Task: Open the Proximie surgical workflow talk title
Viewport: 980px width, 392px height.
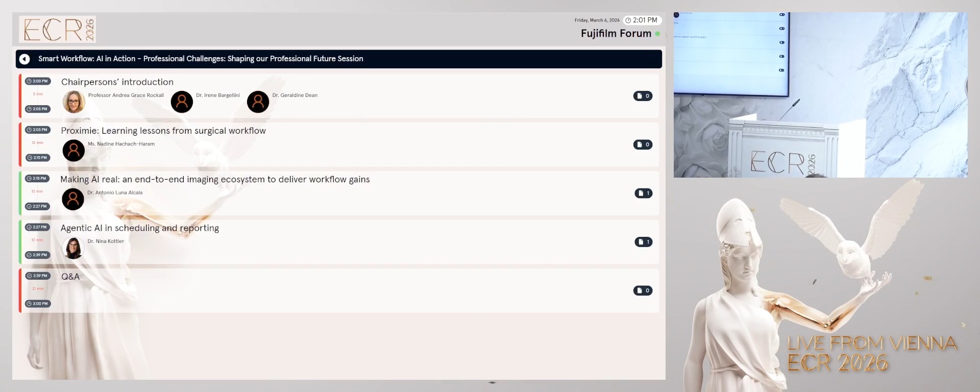Action: pyautogui.click(x=163, y=131)
